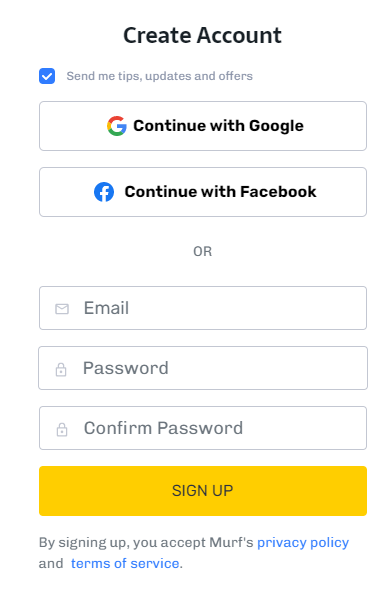This screenshot has height=592, width=389.
Task: Continue with Facebook sign-up
Action: [203, 192]
